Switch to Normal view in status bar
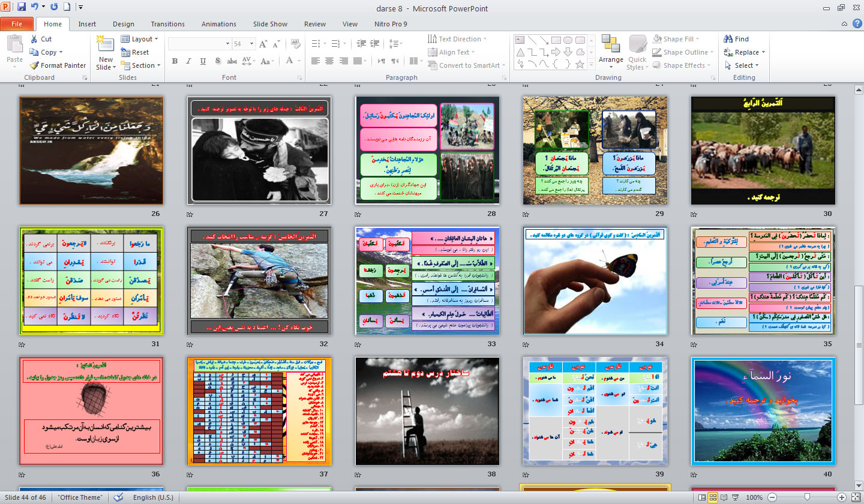The image size is (864, 504). pos(702,497)
